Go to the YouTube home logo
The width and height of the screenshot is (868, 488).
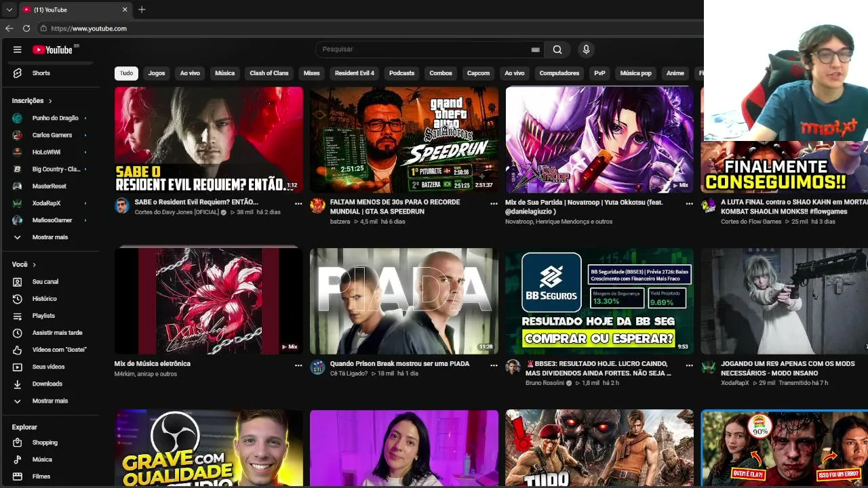(x=52, y=49)
